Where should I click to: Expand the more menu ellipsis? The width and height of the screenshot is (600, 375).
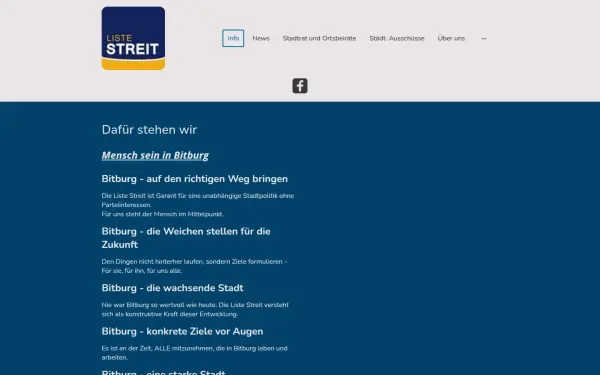point(484,38)
